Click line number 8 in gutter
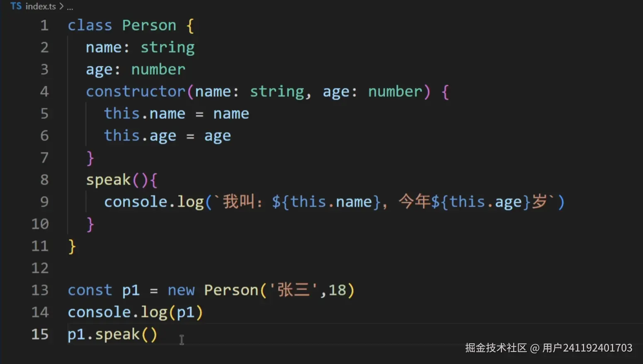Image resolution: width=643 pixels, height=364 pixels. coord(44,180)
